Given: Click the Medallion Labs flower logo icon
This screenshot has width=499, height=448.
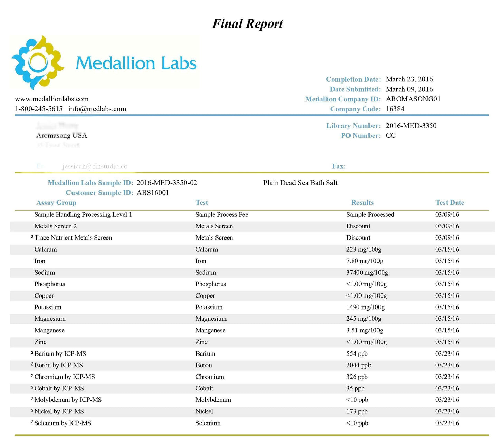Looking at the screenshot, I should [38, 62].
